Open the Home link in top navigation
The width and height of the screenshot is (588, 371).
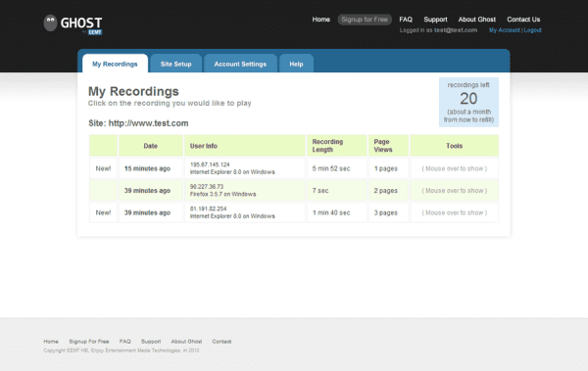pos(321,20)
